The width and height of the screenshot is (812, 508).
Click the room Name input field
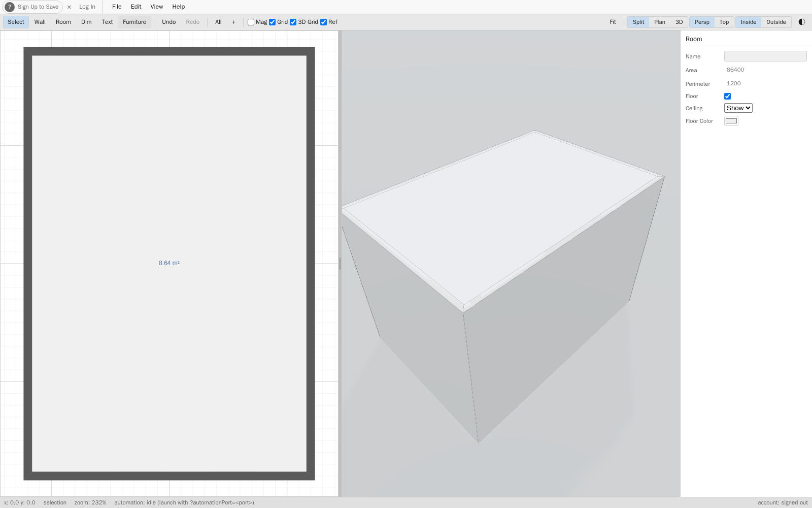point(765,56)
